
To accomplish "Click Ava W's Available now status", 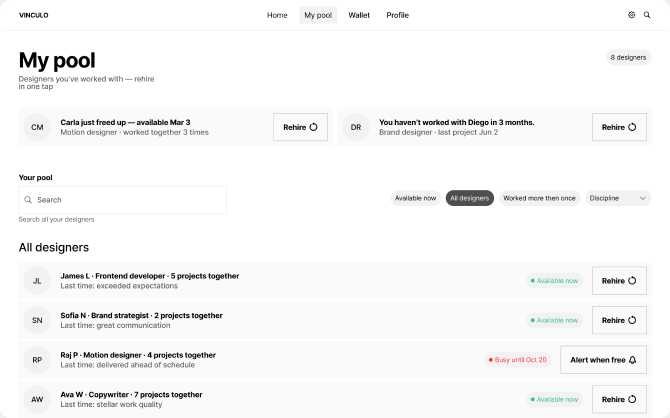I will pyautogui.click(x=554, y=399).
